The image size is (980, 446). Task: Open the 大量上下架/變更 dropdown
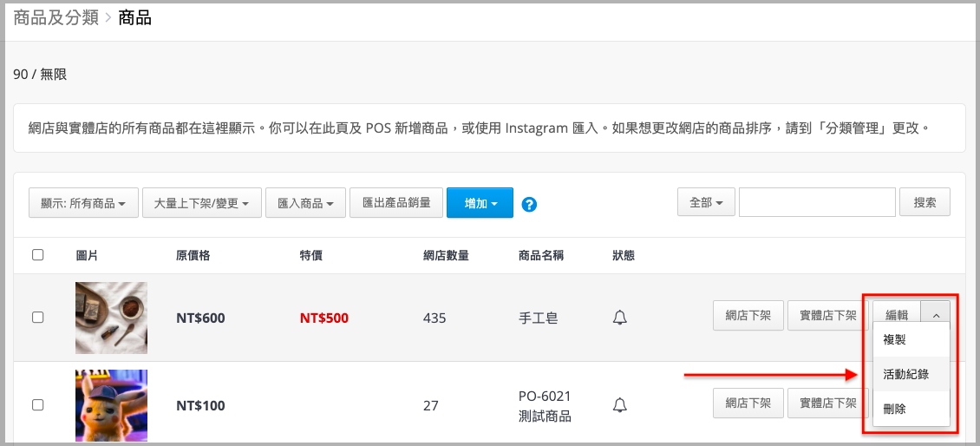tap(202, 203)
